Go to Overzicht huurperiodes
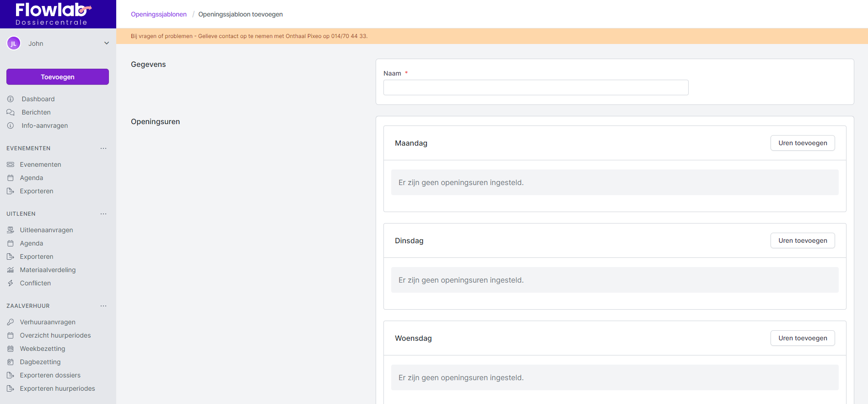Viewport: 868px width, 404px height. [x=55, y=335]
